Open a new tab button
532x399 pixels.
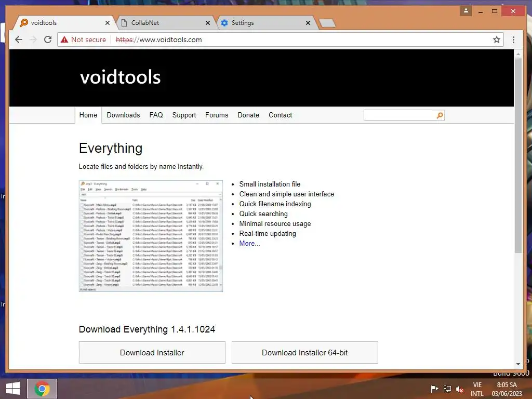[327, 23]
